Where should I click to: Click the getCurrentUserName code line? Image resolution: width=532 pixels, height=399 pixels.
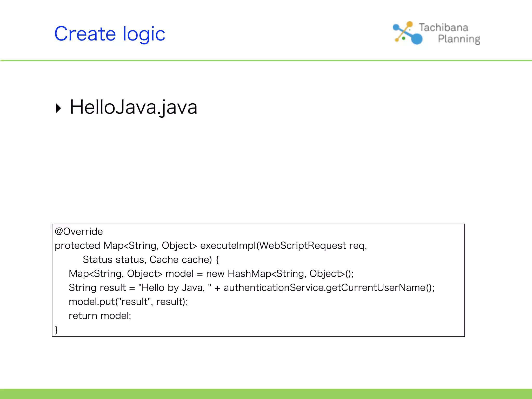251,288
